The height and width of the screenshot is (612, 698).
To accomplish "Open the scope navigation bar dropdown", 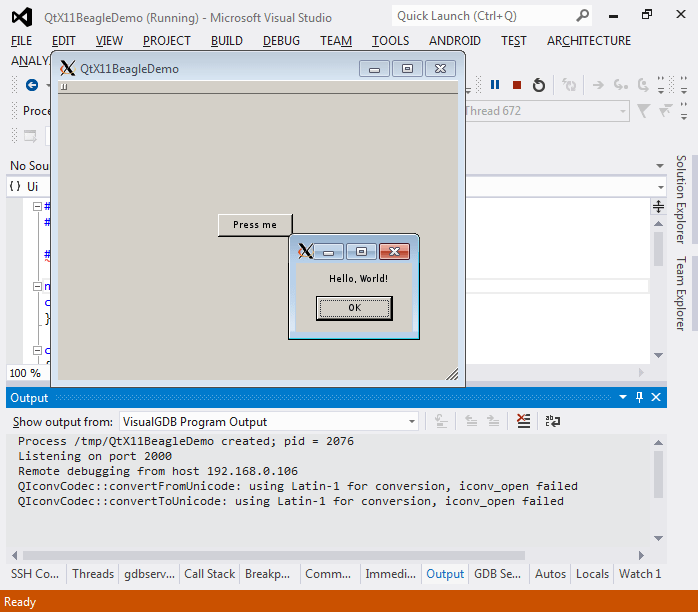I will pos(661,187).
